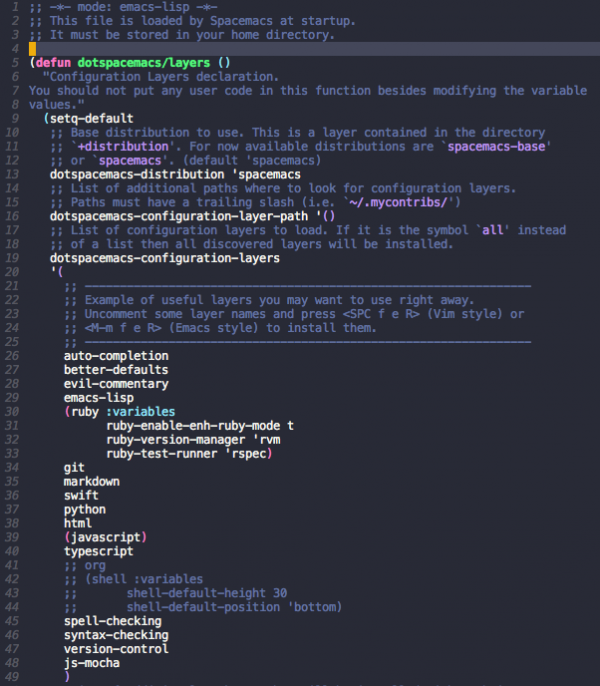Click the swift layer entry
600x686 pixels.
(81, 495)
